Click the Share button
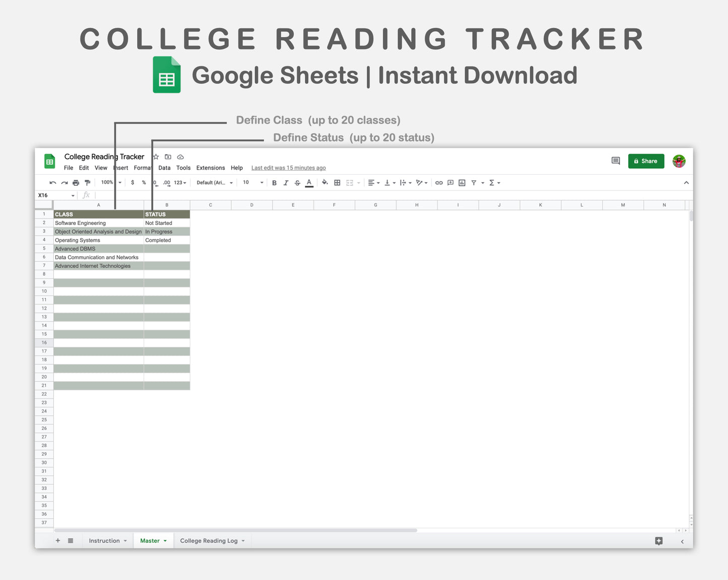728x580 pixels. click(646, 161)
